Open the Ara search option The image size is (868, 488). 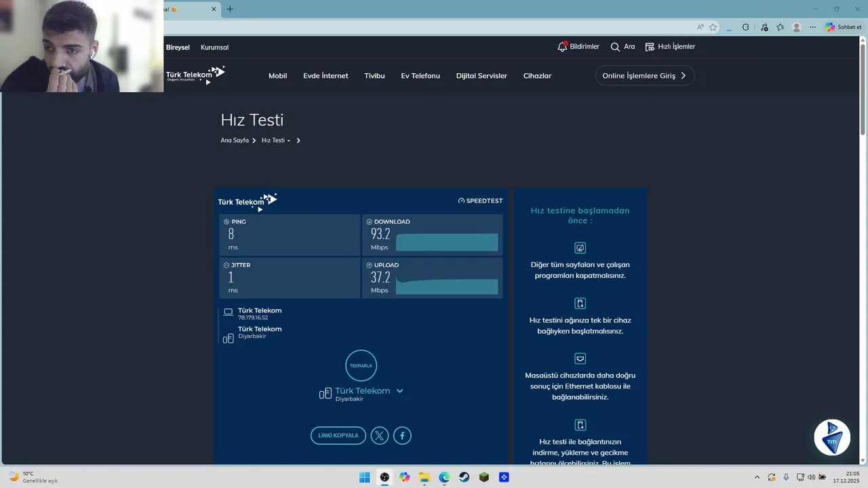pos(623,47)
